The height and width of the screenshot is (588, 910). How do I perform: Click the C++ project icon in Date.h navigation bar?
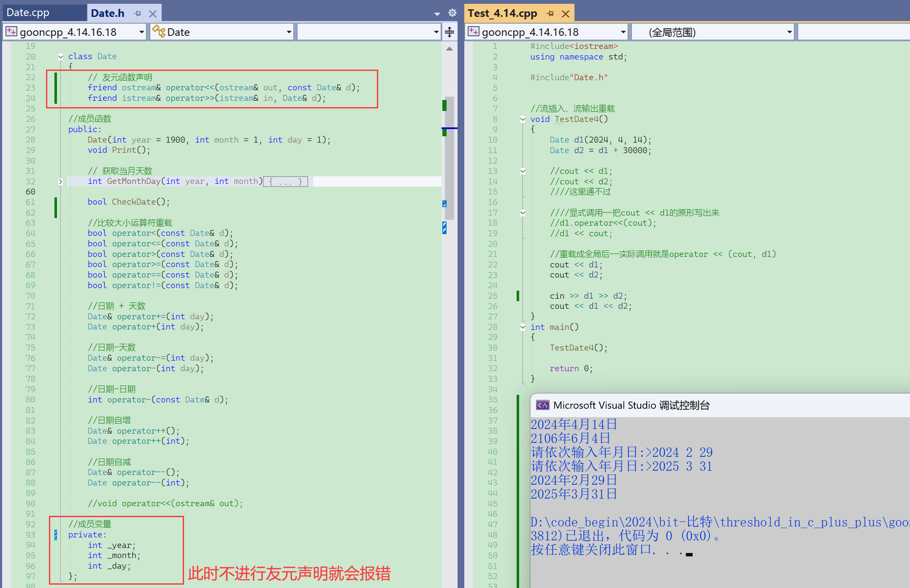11,32
